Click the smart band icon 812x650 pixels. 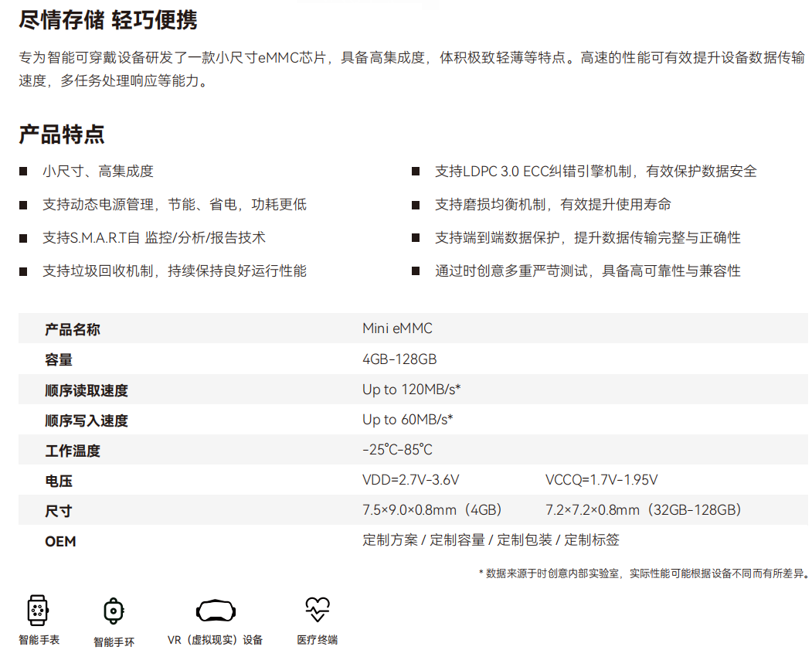(x=114, y=611)
